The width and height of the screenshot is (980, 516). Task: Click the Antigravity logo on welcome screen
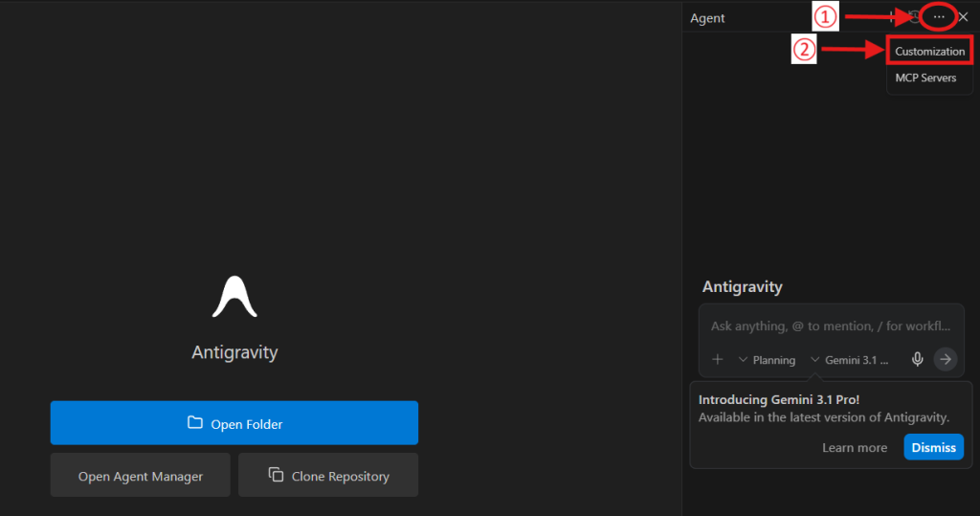[x=234, y=297]
